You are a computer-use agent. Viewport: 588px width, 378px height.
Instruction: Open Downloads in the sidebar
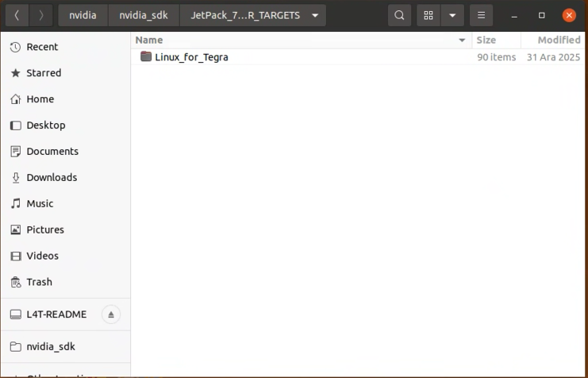66,177
